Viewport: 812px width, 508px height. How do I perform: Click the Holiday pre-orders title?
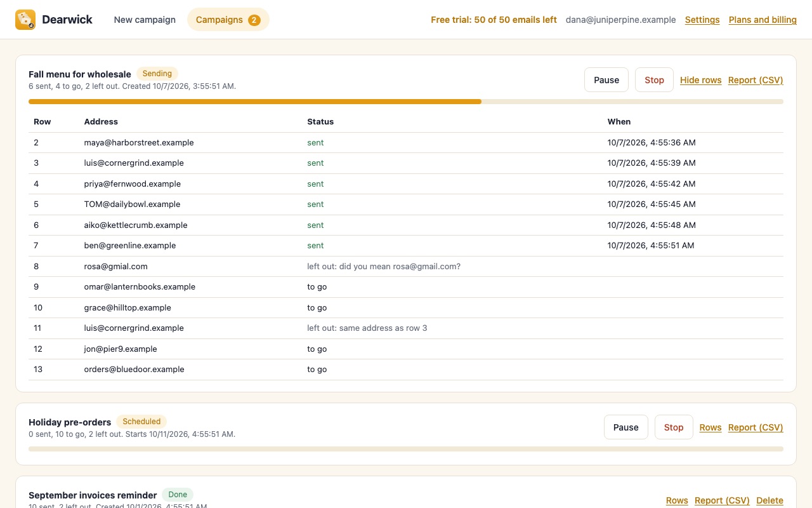70,422
